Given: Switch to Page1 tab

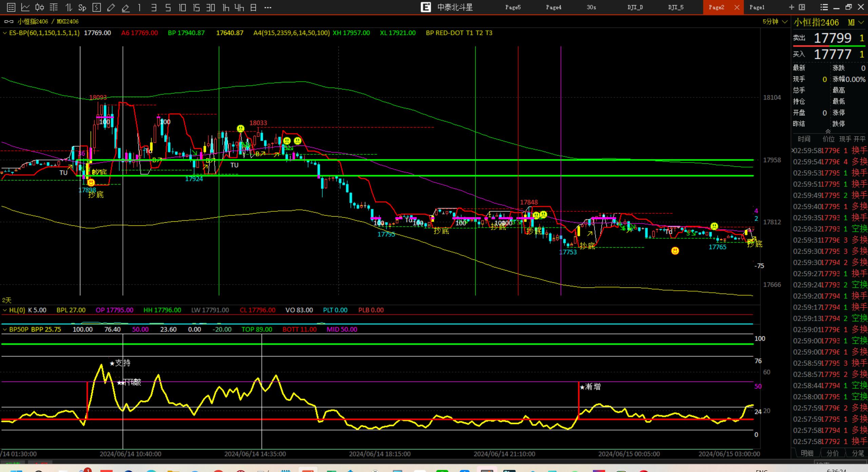Looking at the screenshot, I should (757, 7).
